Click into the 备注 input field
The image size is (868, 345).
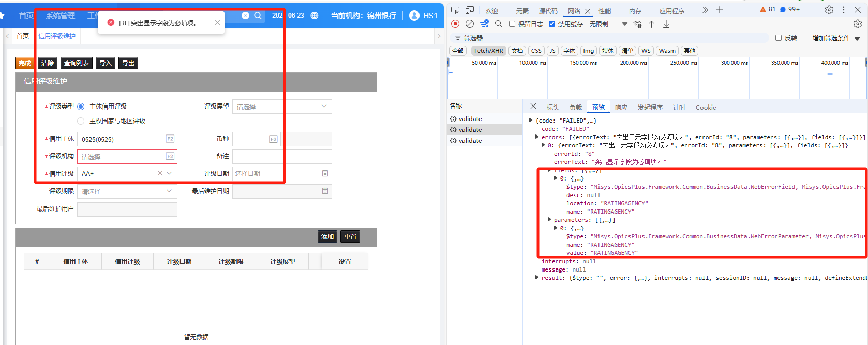pyautogui.click(x=282, y=157)
